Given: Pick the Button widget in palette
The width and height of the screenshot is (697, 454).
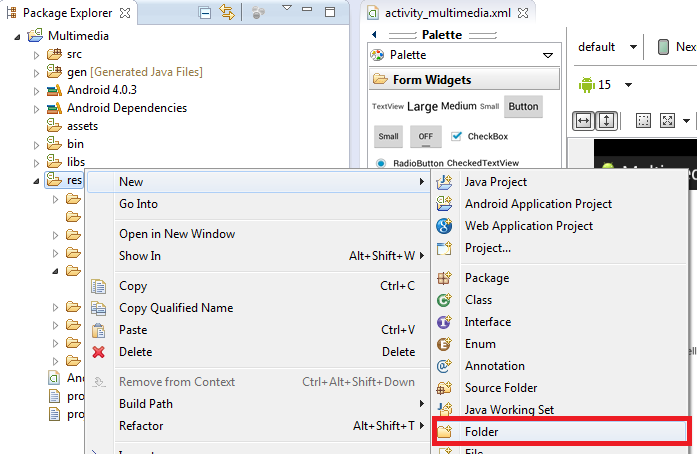Looking at the screenshot, I should [523, 107].
